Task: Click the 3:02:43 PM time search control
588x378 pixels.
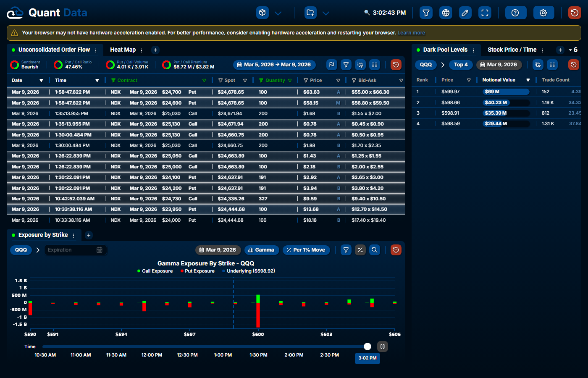Action: tap(385, 13)
